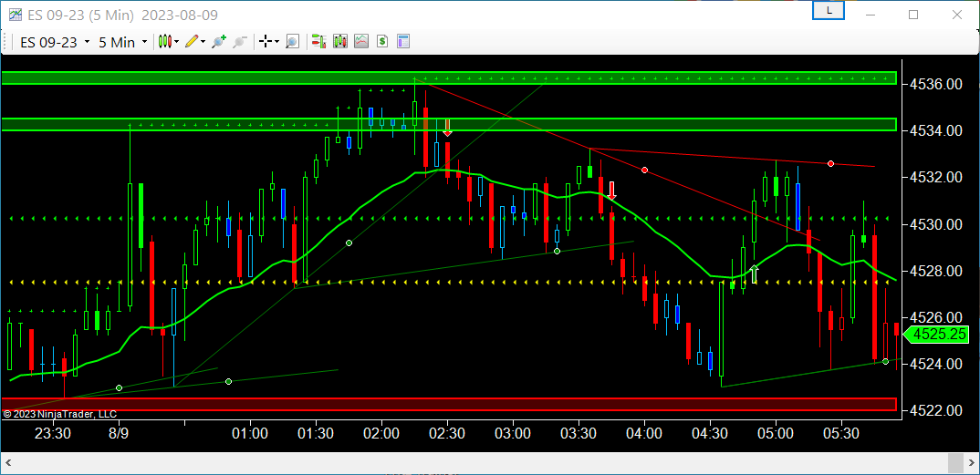This screenshot has height=475, width=980.
Task: Minimize the ES 09-23 chart window
Action: [x=870, y=15]
